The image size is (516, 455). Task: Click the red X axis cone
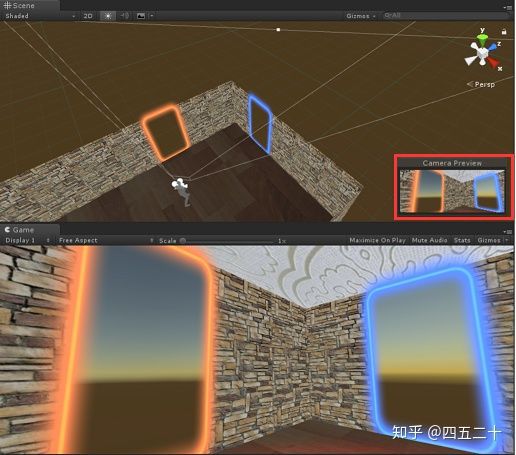493,62
